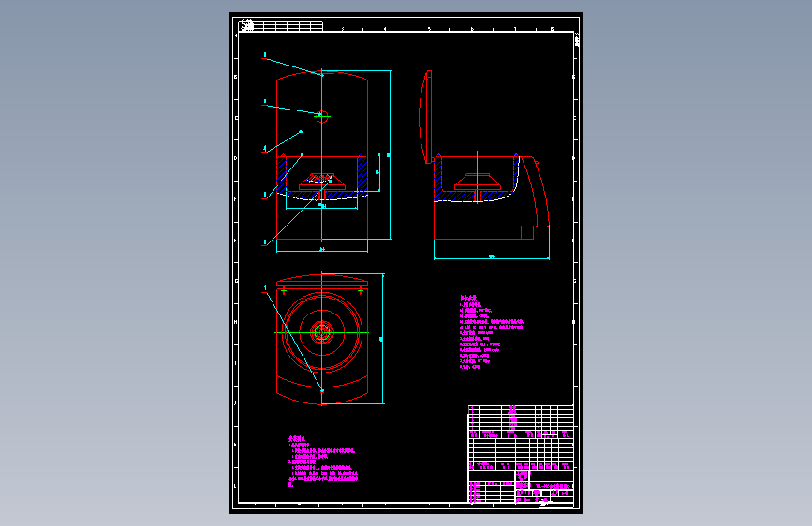Screen dimensions: 812x526
Task: Select the top plan view with concentric circles
Action: click(x=322, y=339)
